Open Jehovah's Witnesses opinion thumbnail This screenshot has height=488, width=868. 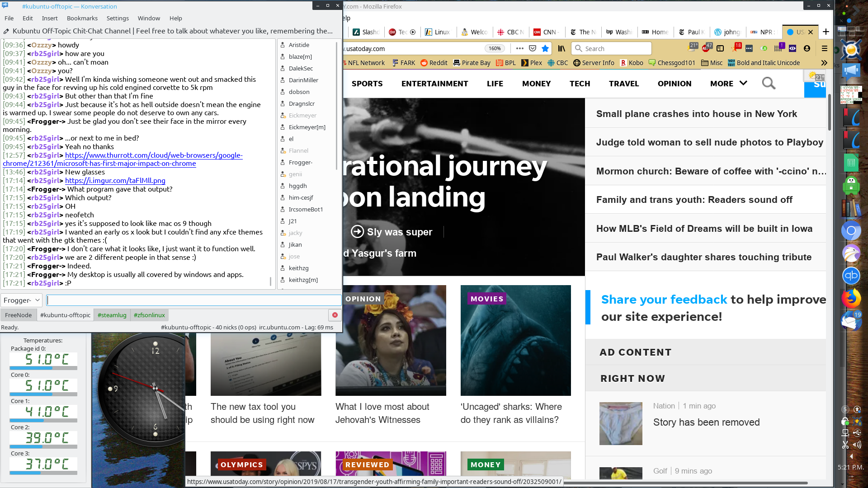point(391,340)
